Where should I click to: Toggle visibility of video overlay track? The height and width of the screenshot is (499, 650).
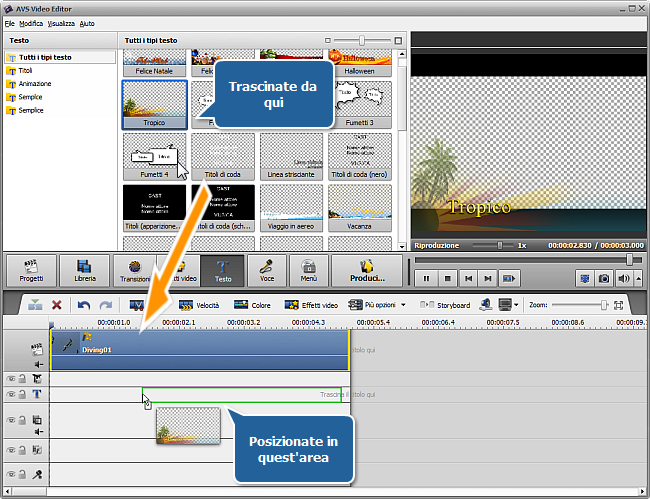tap(11, 420)
